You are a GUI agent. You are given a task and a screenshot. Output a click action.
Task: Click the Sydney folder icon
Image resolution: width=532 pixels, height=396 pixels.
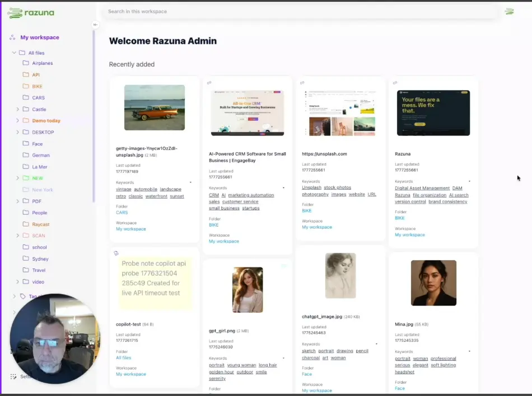(26, 258)
